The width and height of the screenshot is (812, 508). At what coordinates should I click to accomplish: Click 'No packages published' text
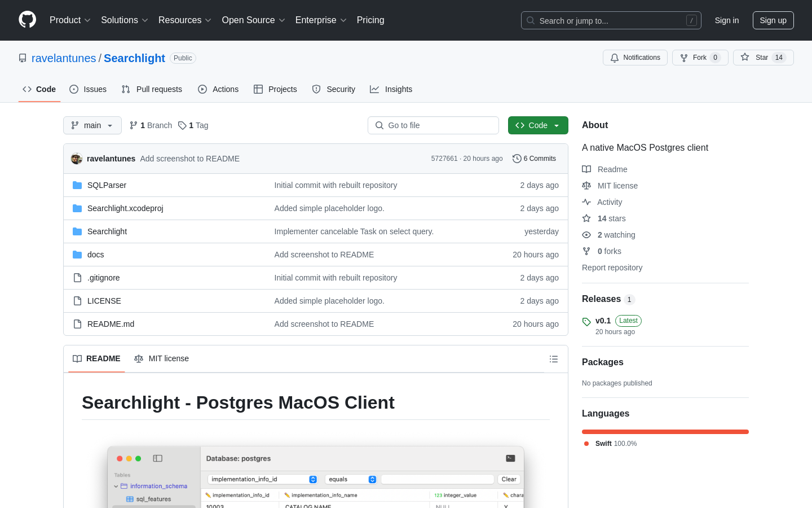point(617,383)
